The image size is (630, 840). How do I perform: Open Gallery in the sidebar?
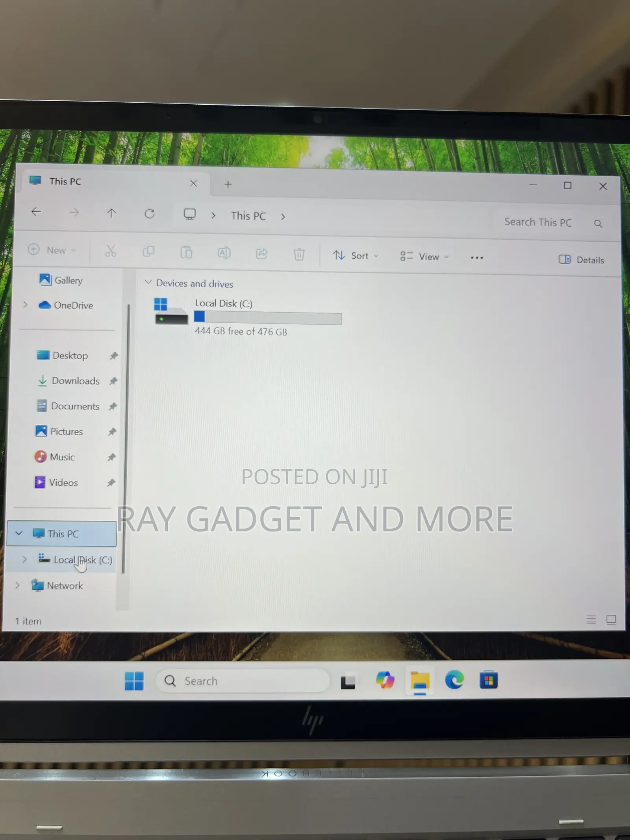[x=61, y=280]
